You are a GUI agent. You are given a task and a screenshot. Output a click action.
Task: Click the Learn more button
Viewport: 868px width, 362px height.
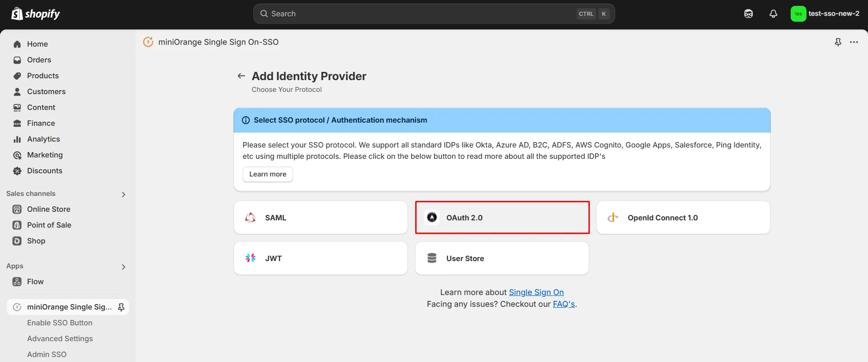268,174
